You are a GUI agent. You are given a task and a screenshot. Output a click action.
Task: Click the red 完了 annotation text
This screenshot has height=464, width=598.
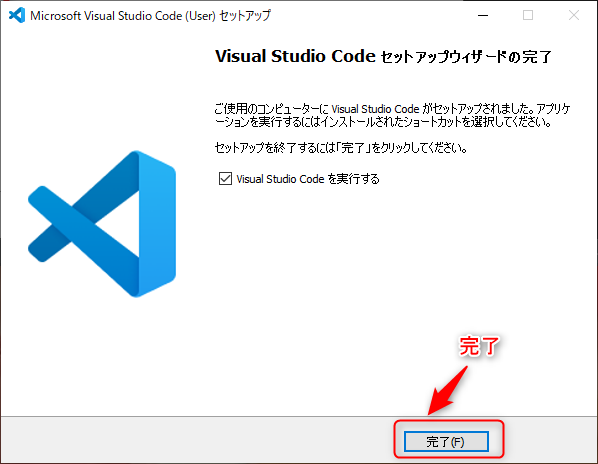coord(479,346)
